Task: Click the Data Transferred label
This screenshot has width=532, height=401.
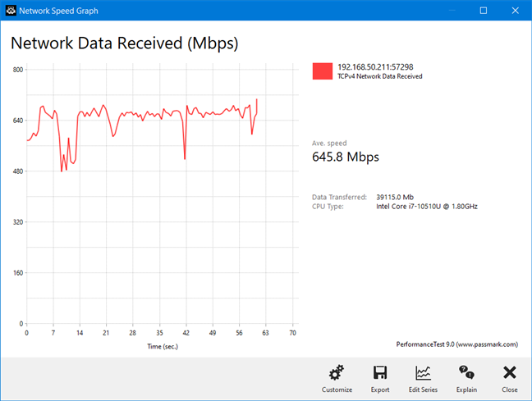Action: tap(339, 197)
